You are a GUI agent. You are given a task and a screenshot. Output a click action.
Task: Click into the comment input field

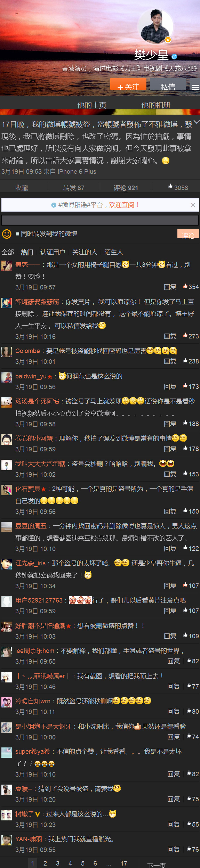click(100, 220)
